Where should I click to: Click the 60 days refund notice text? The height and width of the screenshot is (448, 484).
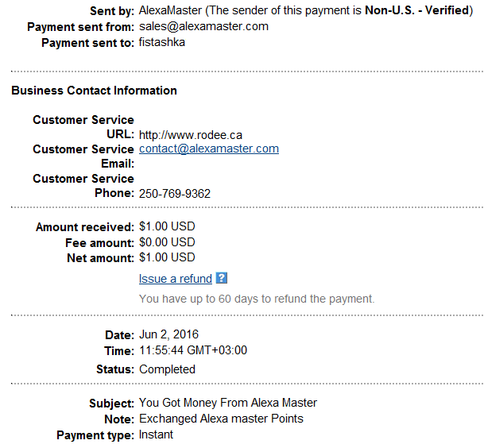click(x=257, y=299)
